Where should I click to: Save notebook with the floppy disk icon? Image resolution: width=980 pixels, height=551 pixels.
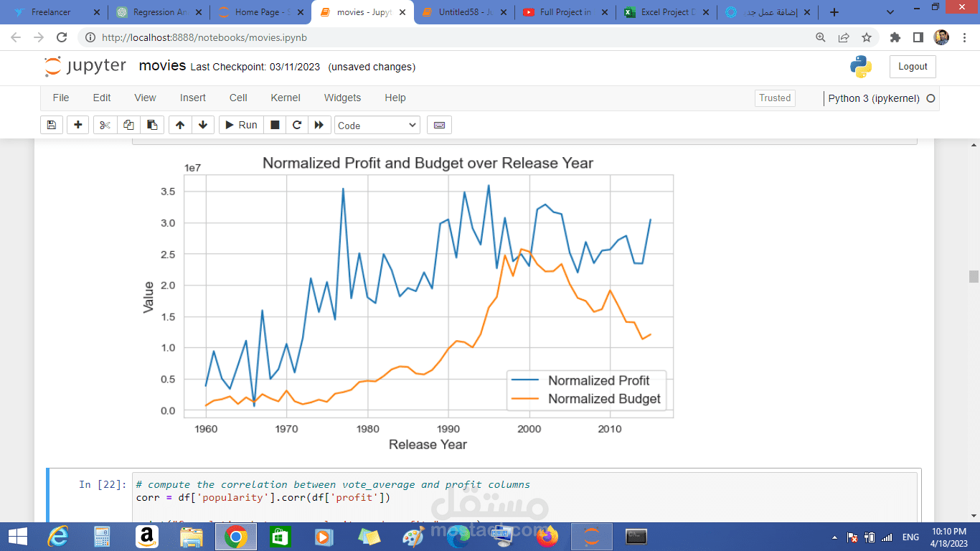pyautogui.click(x=51, y=125)
